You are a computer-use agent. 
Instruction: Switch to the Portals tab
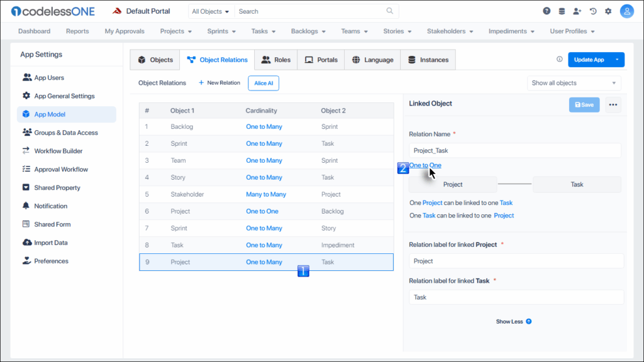point(321,60)
